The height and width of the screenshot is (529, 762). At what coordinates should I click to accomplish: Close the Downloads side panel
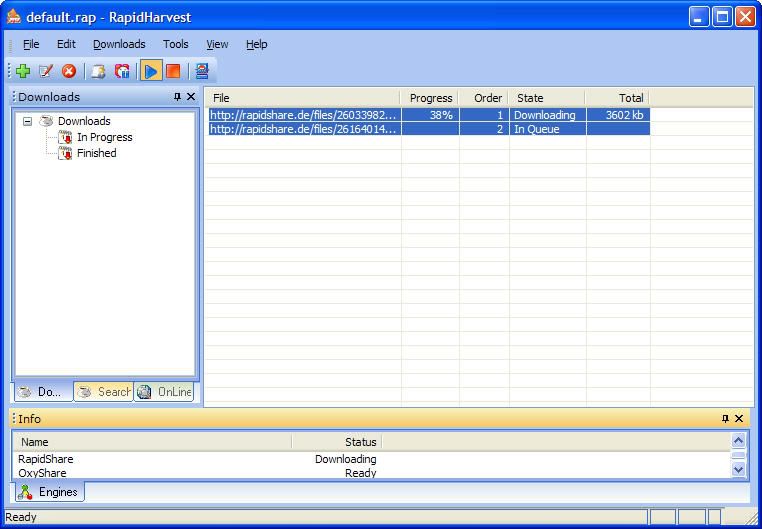191,97
